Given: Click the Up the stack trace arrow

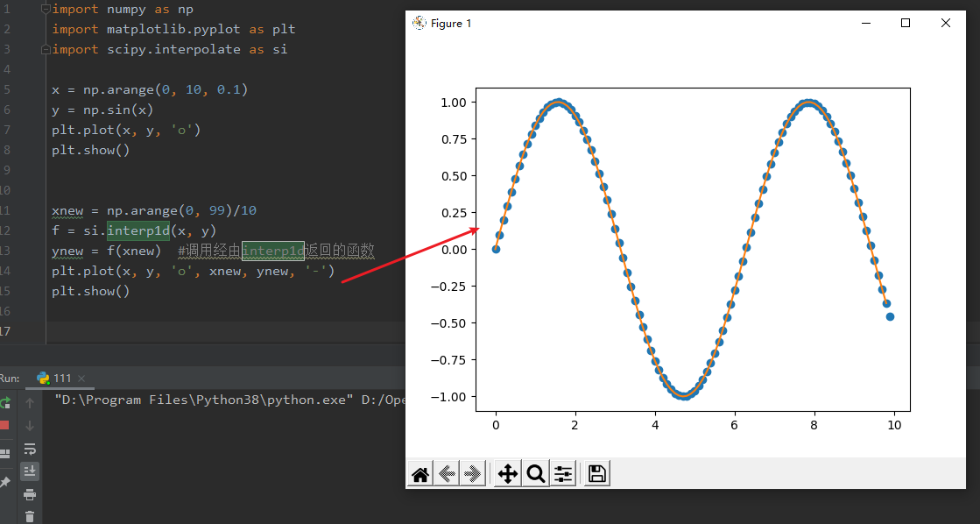Looking at the screenshot, I should tap(30, 403).
